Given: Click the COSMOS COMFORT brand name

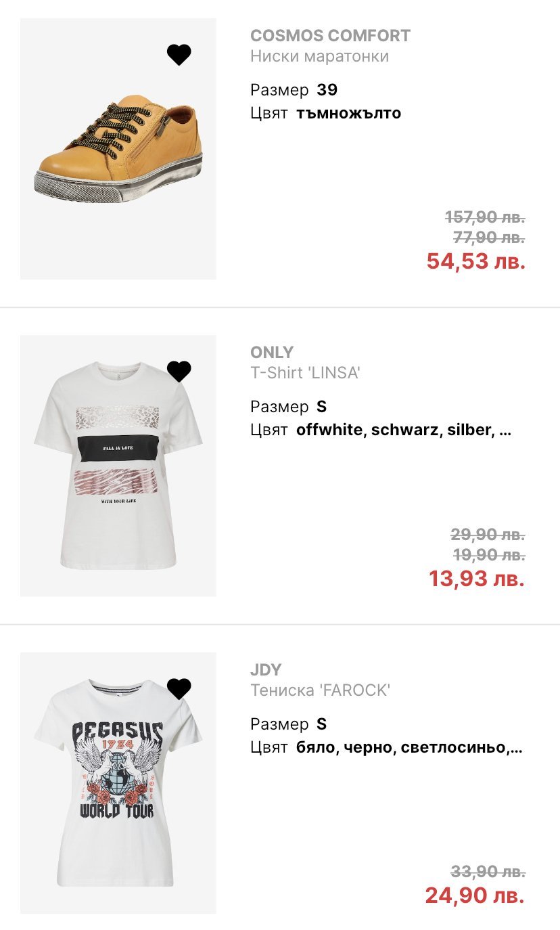Looking at the screenshot, I should [330, 35].
